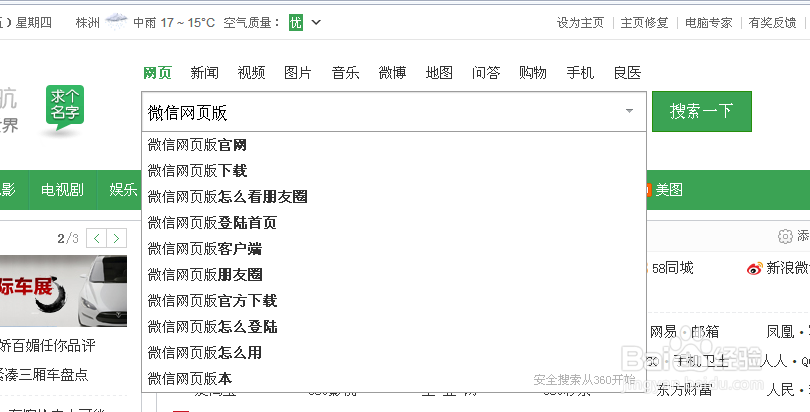This screenshot has height=412, width=810.
Task: Open the 图片 search tab
Action: [298, 73]
